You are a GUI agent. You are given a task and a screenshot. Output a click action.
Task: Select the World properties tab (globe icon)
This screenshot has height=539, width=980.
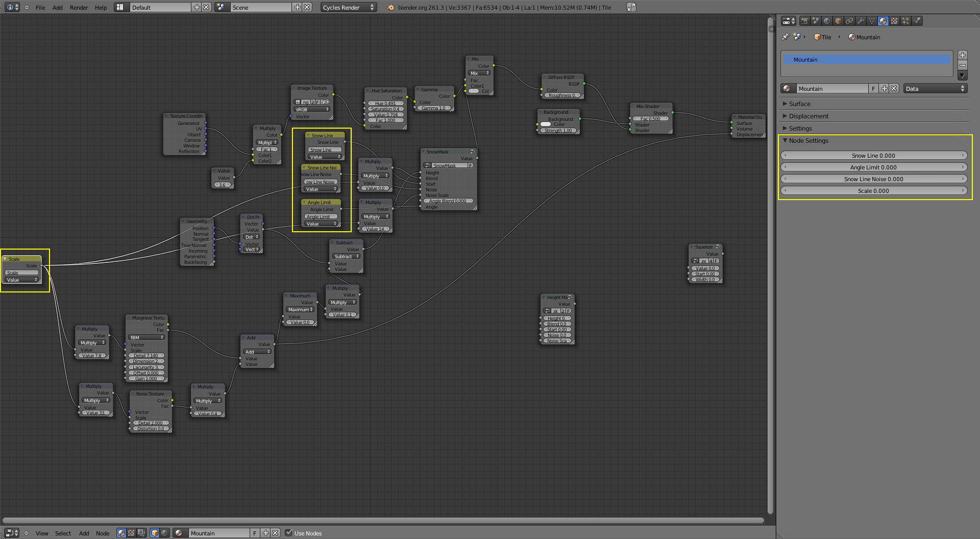pyautogui.click(x=827, y=21)
